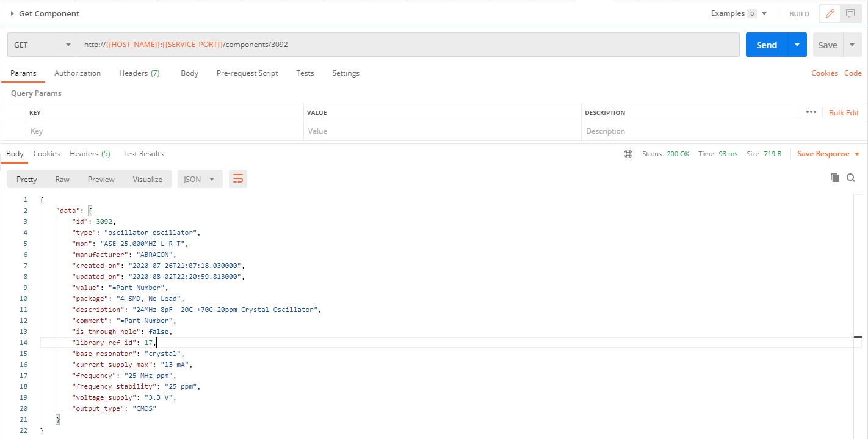Expand the Get Component request title

point(12,13)
